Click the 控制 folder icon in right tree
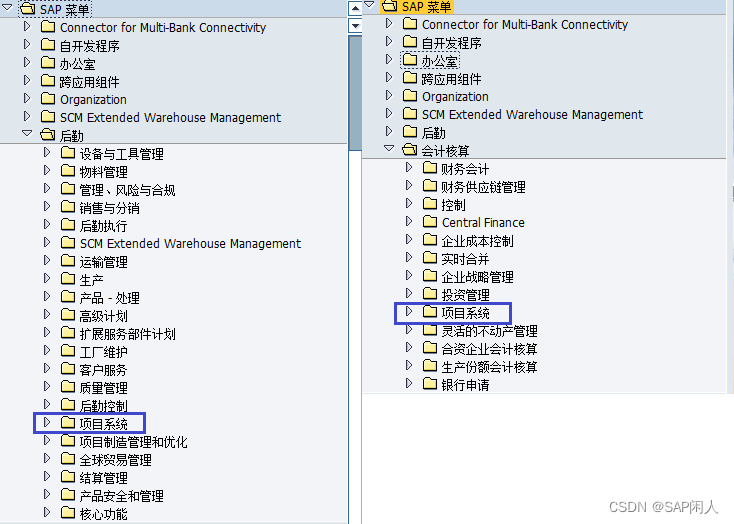Viewport: 734px width, 524px height. (430, 204)
